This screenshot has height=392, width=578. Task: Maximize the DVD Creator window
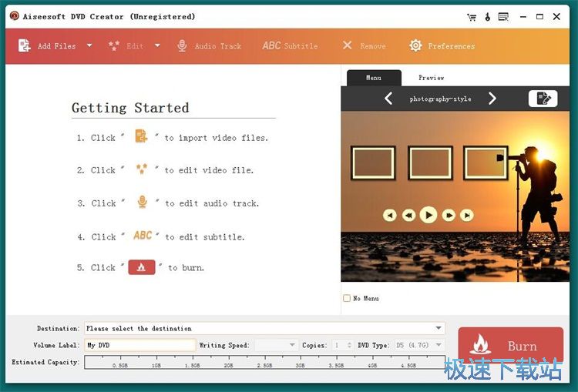539,17
